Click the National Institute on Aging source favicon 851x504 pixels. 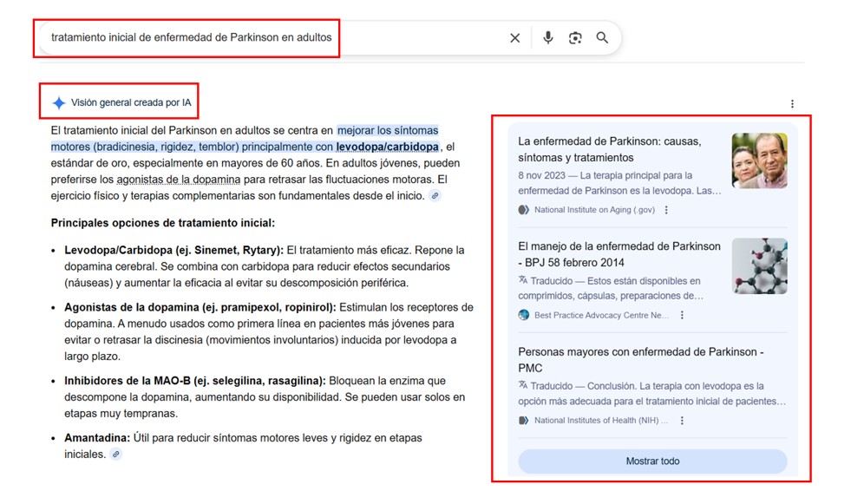(523, 210)
